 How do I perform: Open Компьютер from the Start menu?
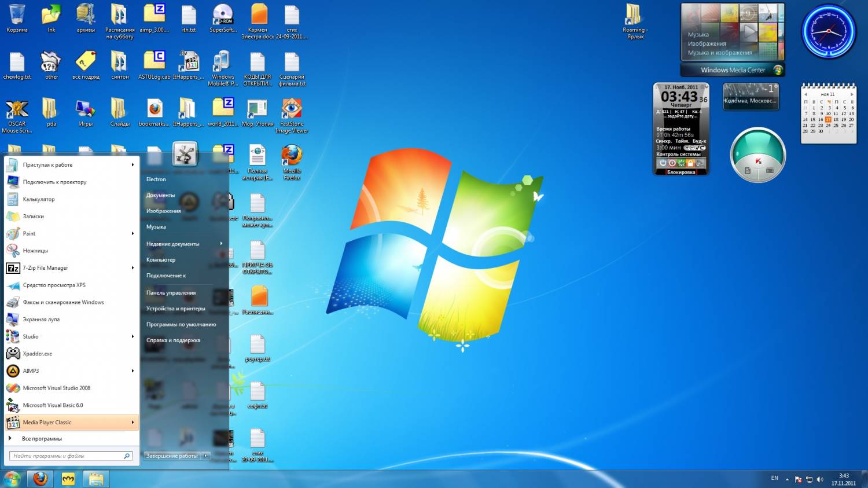point(161,260)
